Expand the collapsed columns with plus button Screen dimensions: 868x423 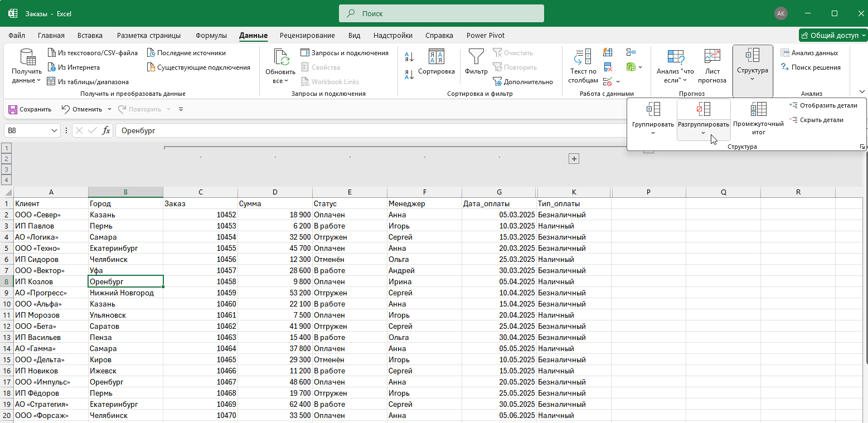[574, 159]
